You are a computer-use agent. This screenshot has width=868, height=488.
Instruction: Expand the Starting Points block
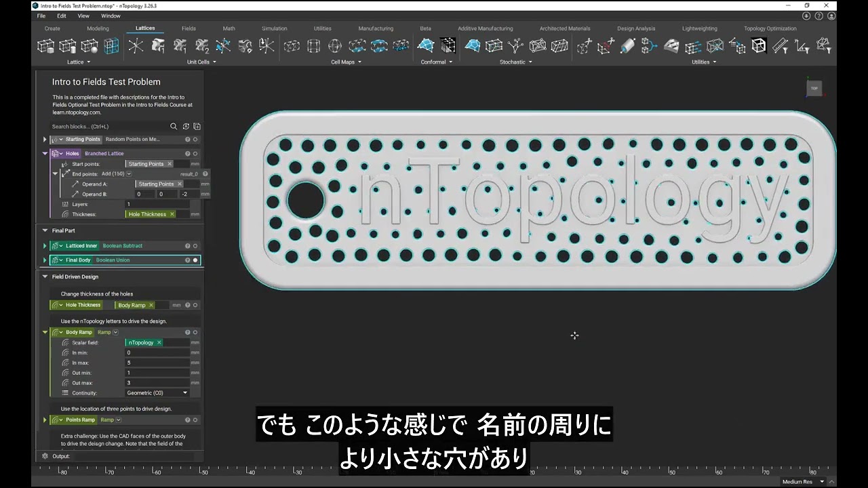[x=45, y=140]
